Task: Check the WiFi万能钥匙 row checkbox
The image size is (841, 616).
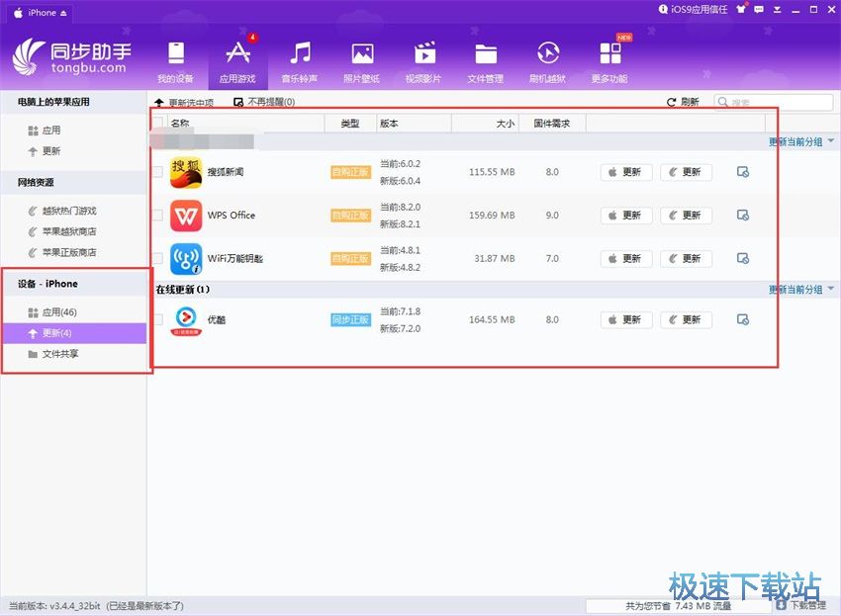Action: tap(157, 258)
